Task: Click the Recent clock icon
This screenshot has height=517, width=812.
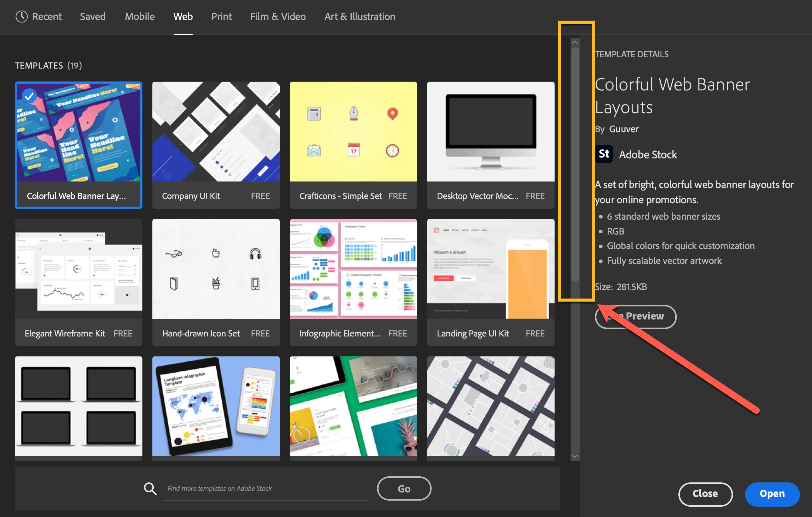Action: [22, 16]
